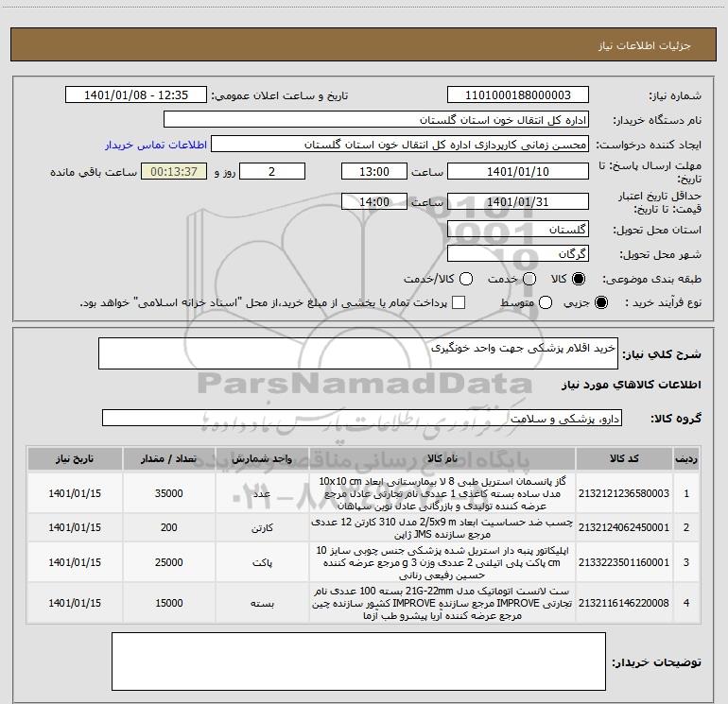728x704 pixels.
Task: Click the sterile gauze item description
Action: (442, 493)
